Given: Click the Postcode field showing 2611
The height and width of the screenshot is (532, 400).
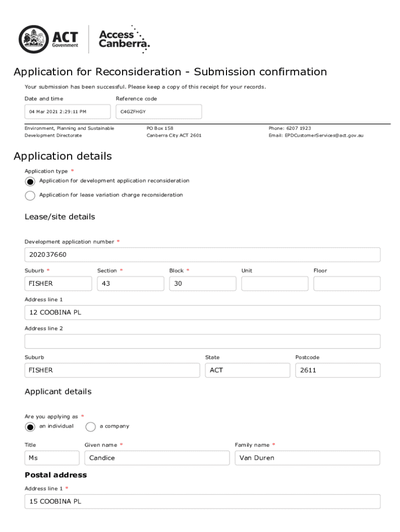Looking at the screenshot, I should coord(338,370).
